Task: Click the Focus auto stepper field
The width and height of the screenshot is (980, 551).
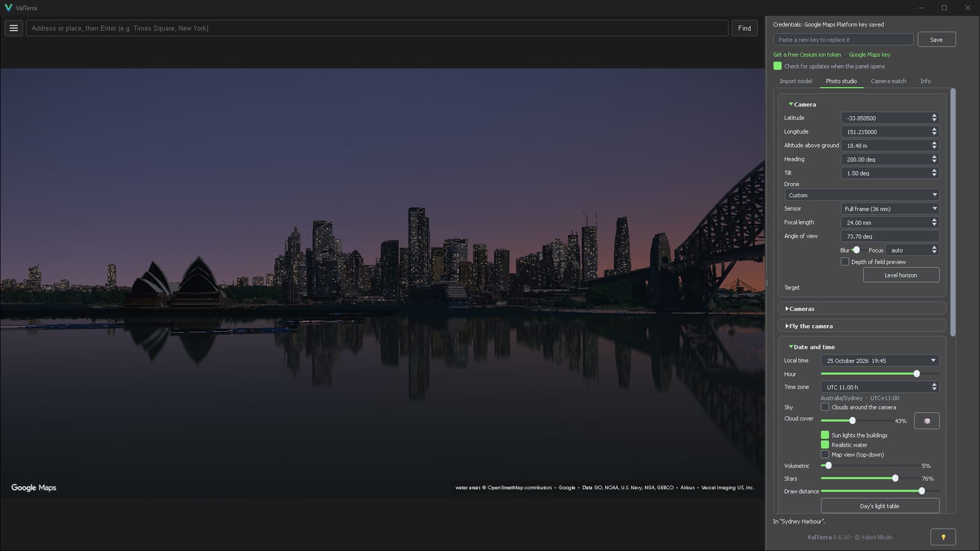Action: point(913,250)
